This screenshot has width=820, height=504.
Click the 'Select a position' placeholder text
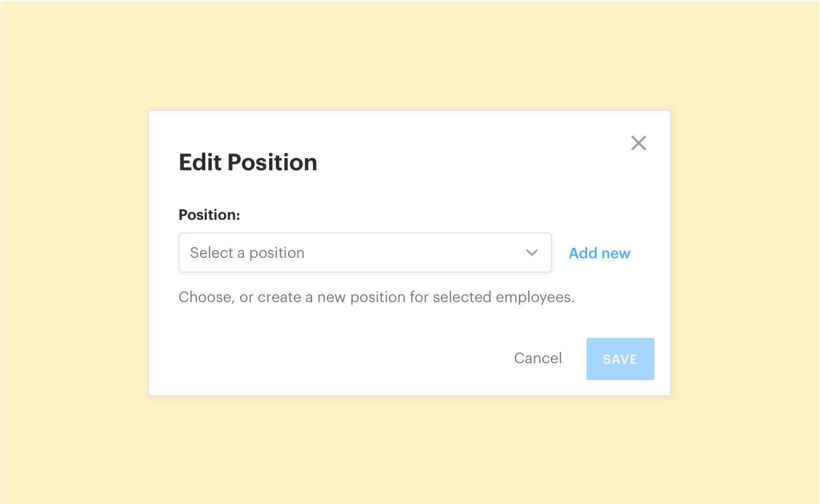(x=247, y=253)
